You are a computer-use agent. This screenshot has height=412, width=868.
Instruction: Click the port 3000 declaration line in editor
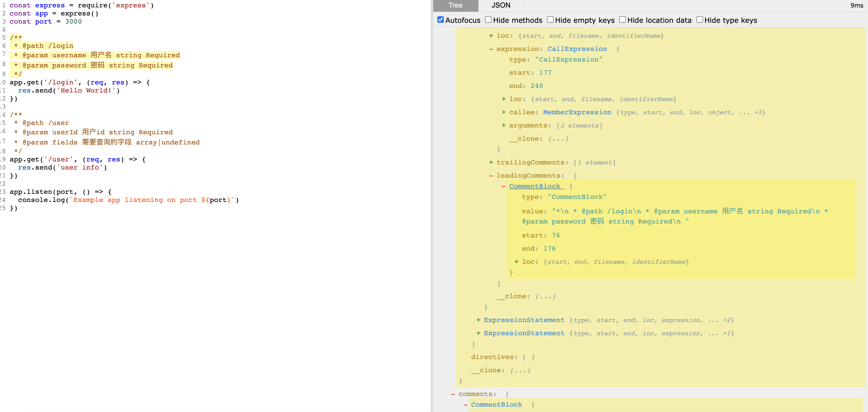(46, 22)
